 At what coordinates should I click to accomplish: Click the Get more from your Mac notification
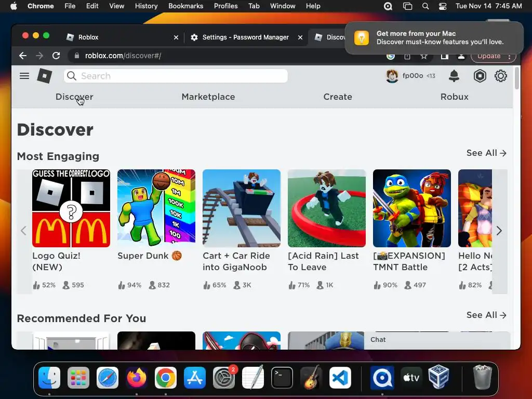434,37
